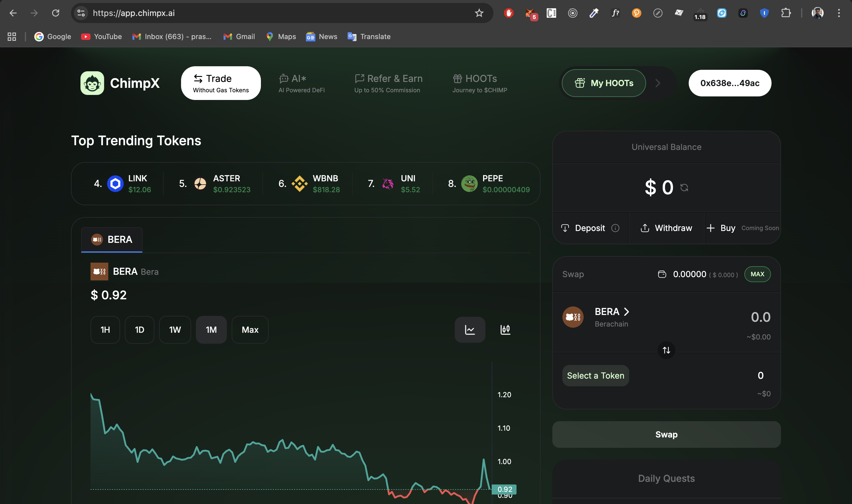Click the wallet icon in the Swap panel

pos(662,274)
